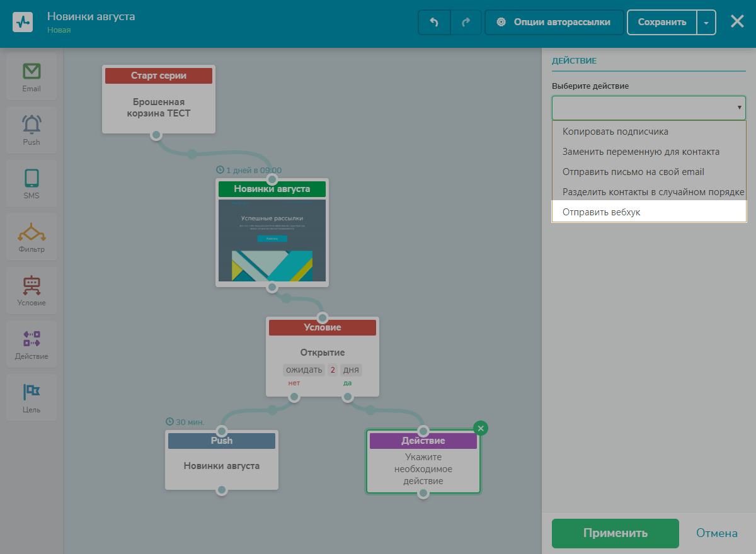Image resolution: width=756 pixels, height=554 pixels.
Task: Click the pulse logo icon in header
Action: pos(23,23)
